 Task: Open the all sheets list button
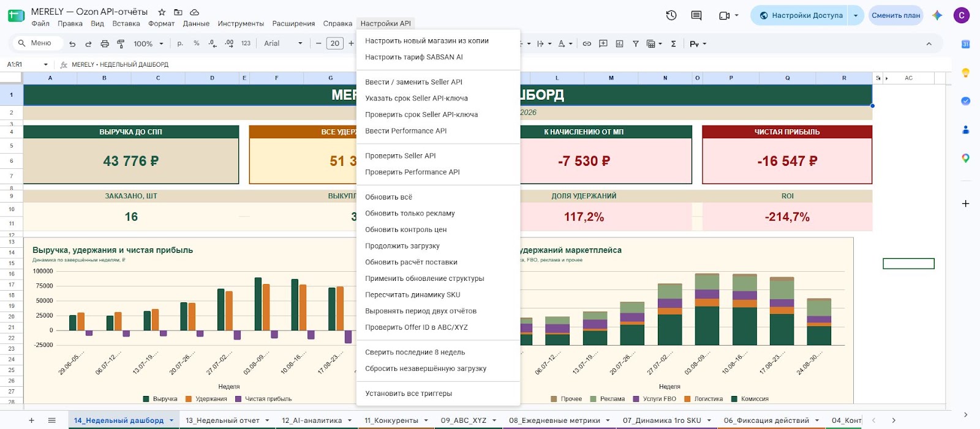tap(52, 420)
